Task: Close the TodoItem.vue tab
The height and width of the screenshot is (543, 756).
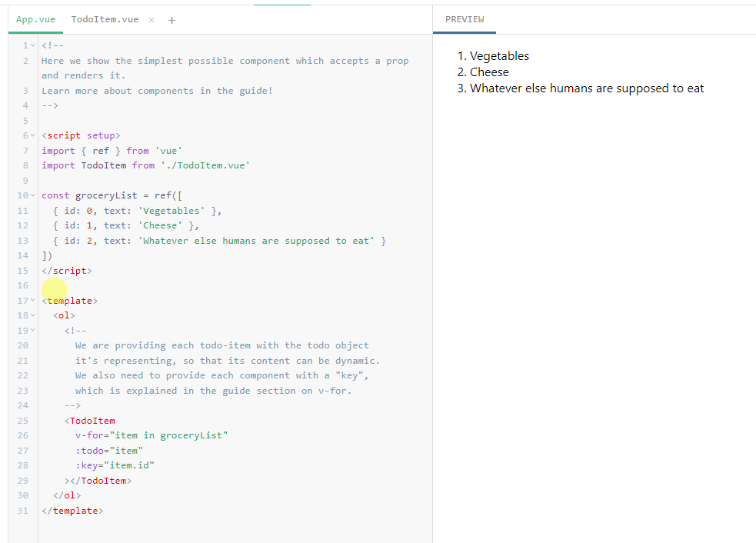Action: pyautogui.click(x=152, y=20)
